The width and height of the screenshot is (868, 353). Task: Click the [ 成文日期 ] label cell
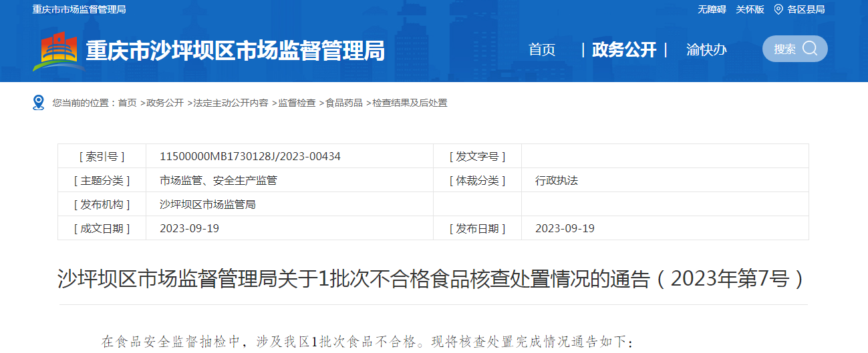(102, 228)
